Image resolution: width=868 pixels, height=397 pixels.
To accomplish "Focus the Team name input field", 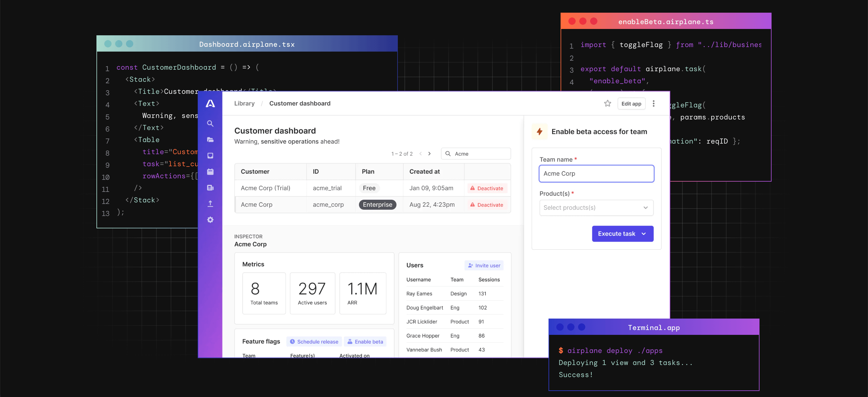I will (x=596, y=174).
